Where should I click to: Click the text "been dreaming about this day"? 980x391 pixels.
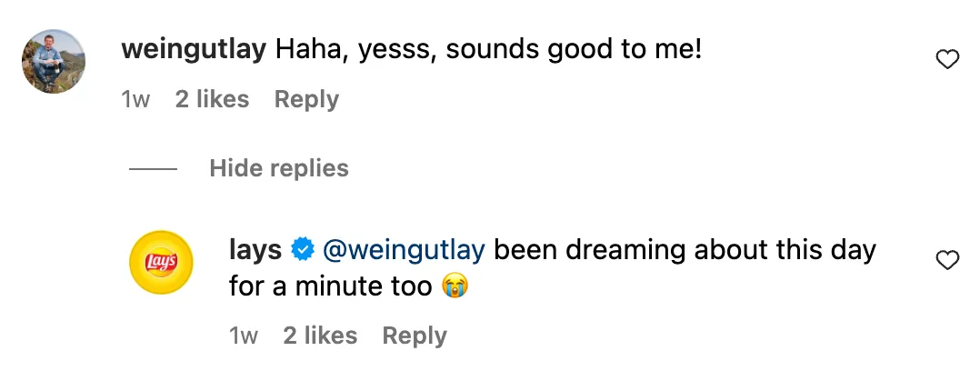(685, 248)
